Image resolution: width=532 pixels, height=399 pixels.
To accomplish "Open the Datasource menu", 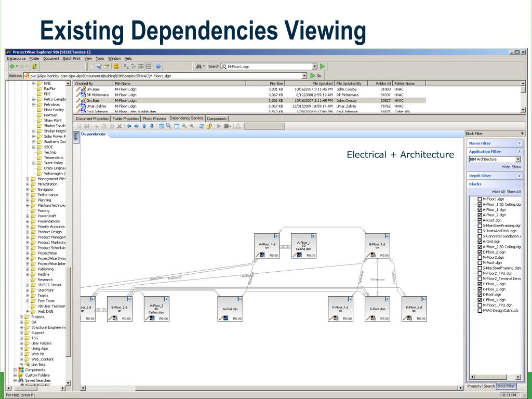I will coord(16,58).
